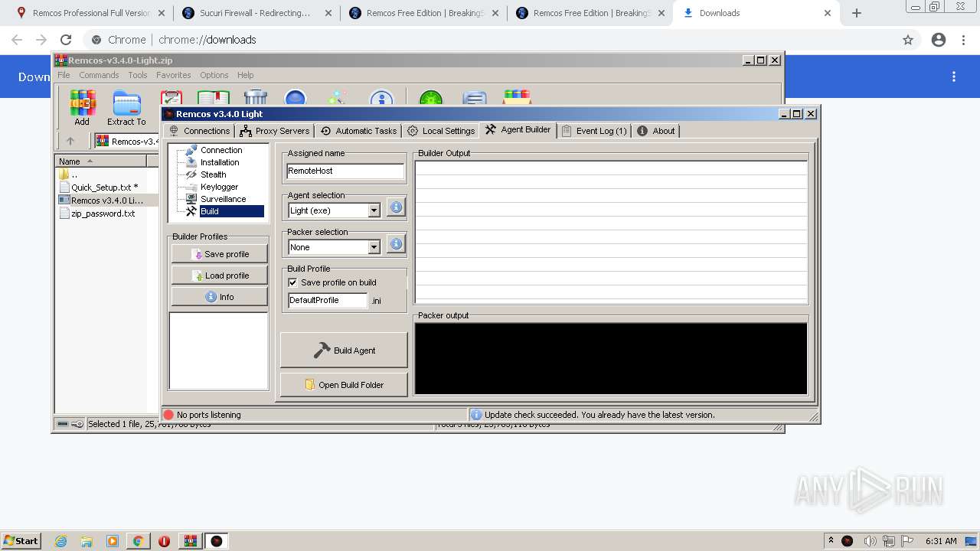Screen dimensions: 980x551
Task: Open WinRAR Tools menu
Action: [x=138, y=75]
